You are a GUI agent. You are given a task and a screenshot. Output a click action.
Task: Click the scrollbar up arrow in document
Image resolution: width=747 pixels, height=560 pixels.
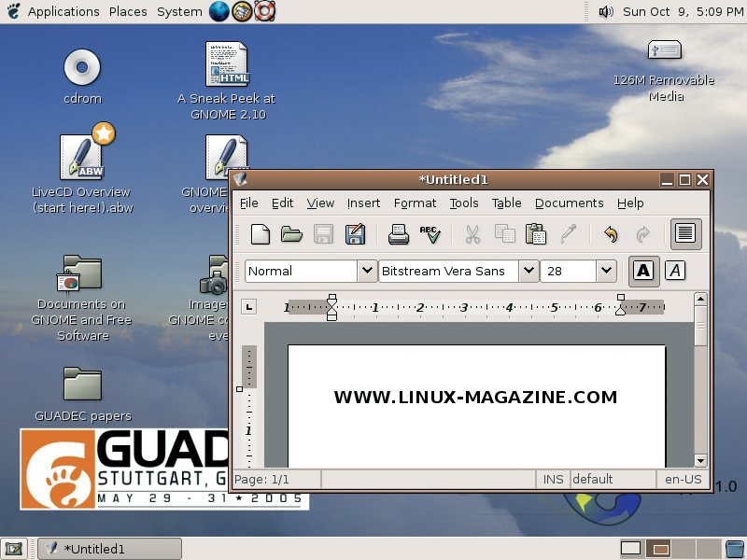[x=700, y=299]
